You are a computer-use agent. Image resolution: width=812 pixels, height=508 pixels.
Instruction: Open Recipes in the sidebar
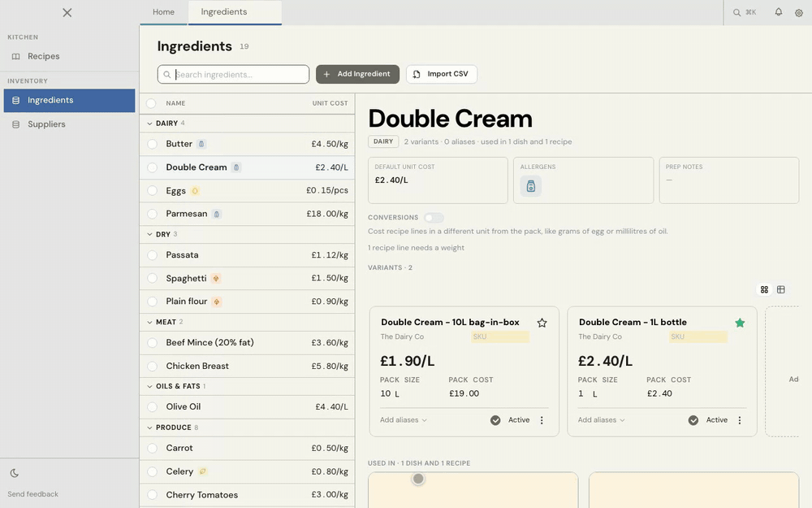tap(69, 57)
